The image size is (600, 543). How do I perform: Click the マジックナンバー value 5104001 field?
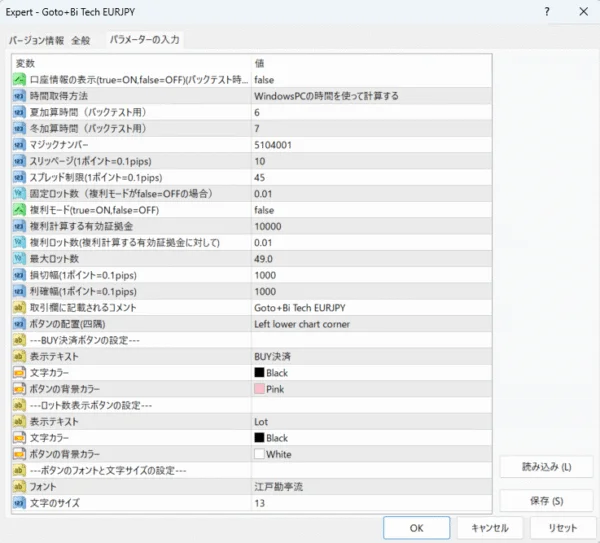[x=370, y=144]
